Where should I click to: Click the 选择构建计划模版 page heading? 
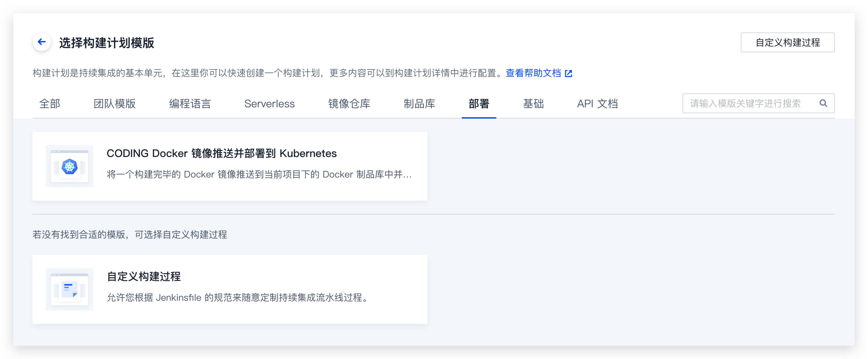[x=107, y=43]
